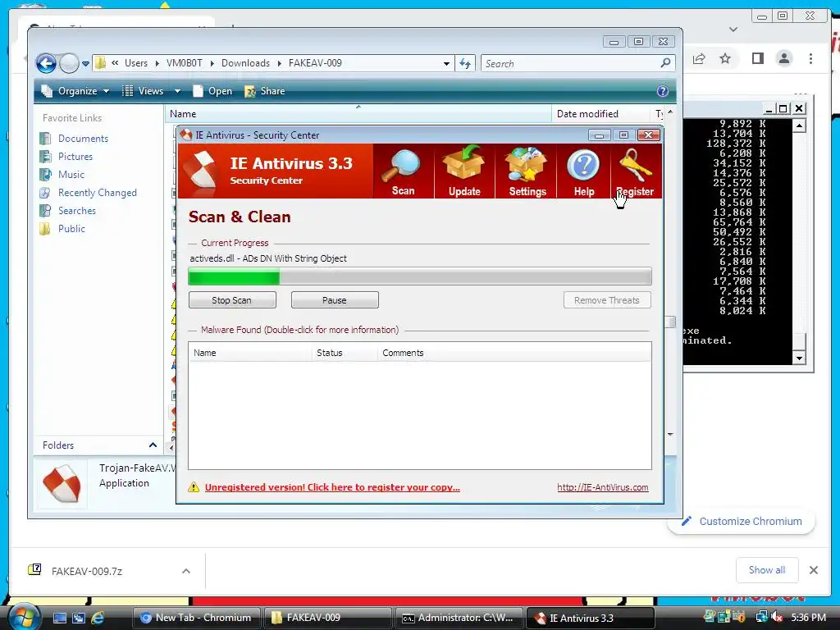Click Open in the Explorer toolbar
This screenshot has width=840, height=630.
(x=212, y=91)
